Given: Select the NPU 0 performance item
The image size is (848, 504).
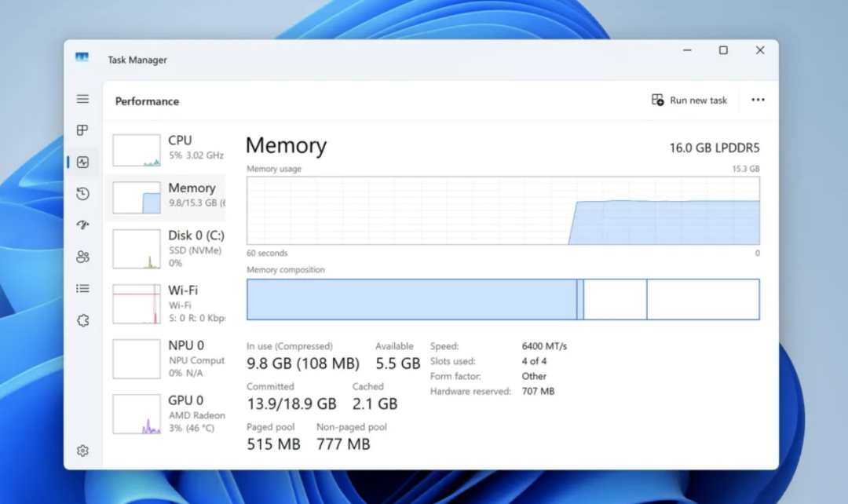Looking at the screenshot, I should coord(167,359).
